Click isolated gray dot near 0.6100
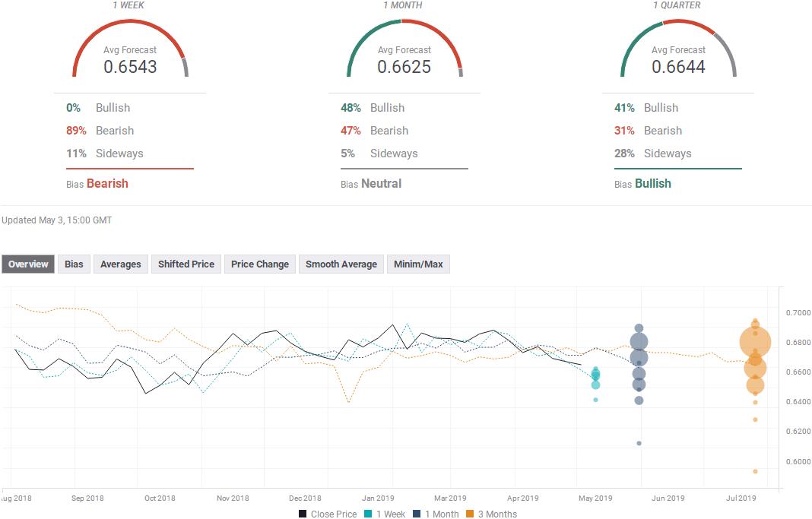812x519 pixels. coord(639,443)
